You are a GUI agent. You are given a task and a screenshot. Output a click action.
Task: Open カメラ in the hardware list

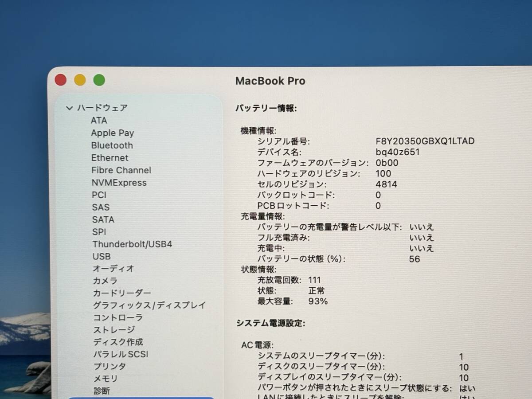(106, 281)
